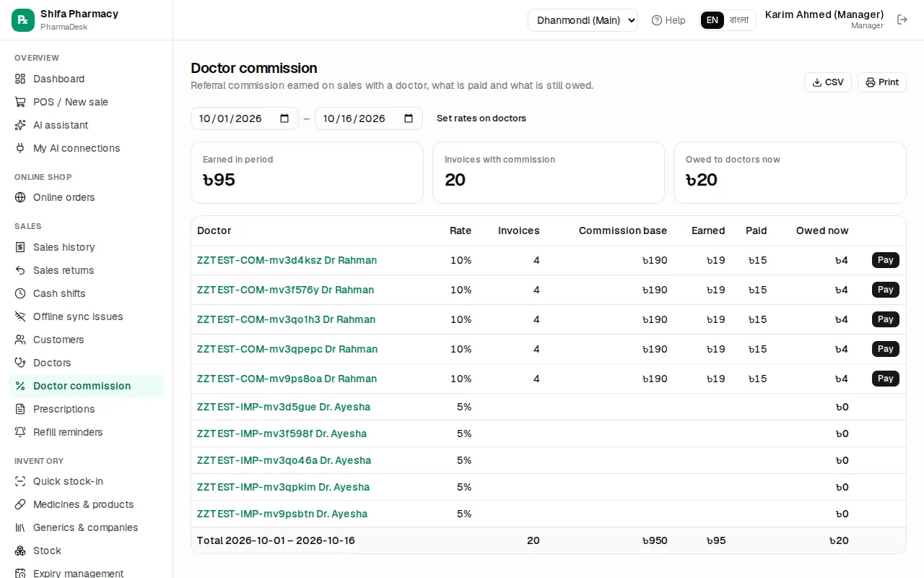
Task: Open the end date calendar picker
Action: tap(409, 118)
